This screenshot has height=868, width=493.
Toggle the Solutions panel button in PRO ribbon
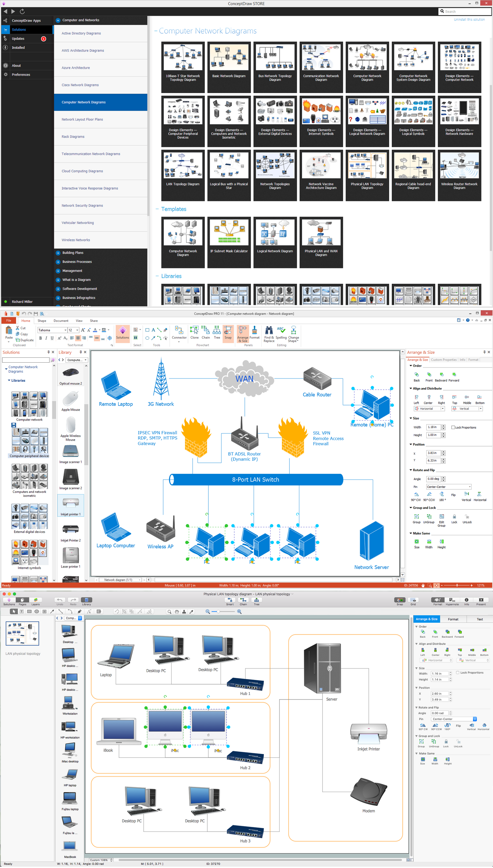[123, 334]
